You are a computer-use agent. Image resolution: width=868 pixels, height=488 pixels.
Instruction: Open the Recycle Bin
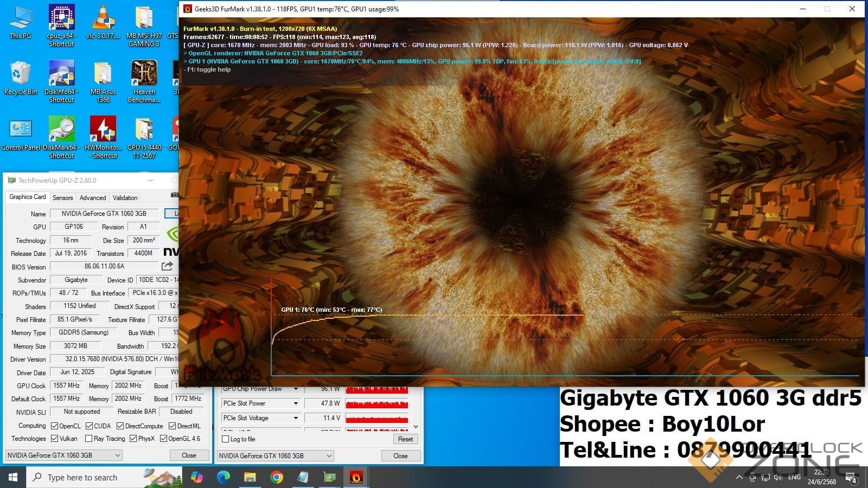pos(20,79)
